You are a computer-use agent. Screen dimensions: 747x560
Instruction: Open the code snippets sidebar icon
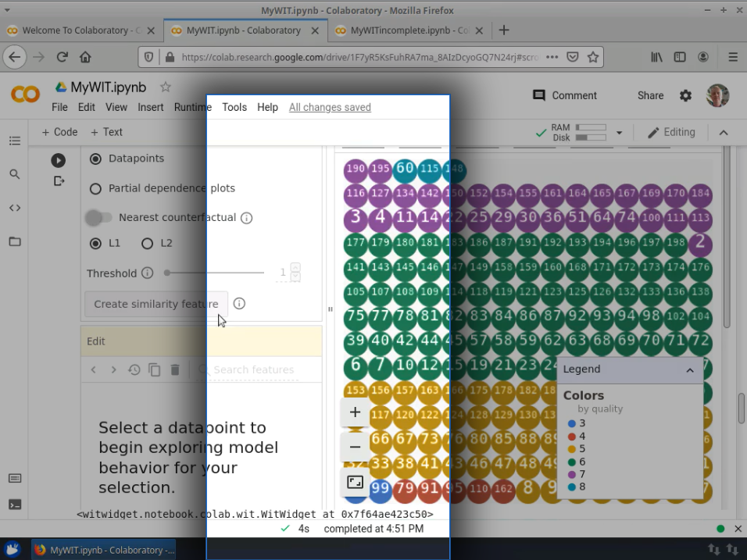coord(15,208)
